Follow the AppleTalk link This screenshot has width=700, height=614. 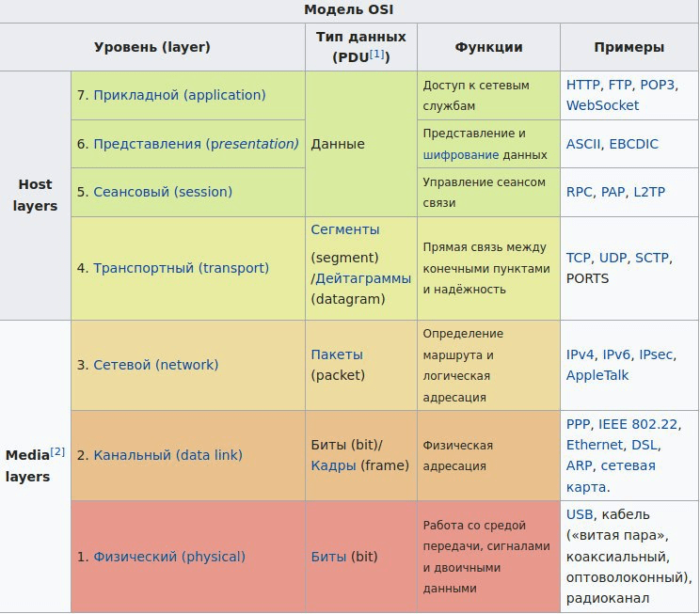pyautogui.click(x=597, y=375)
